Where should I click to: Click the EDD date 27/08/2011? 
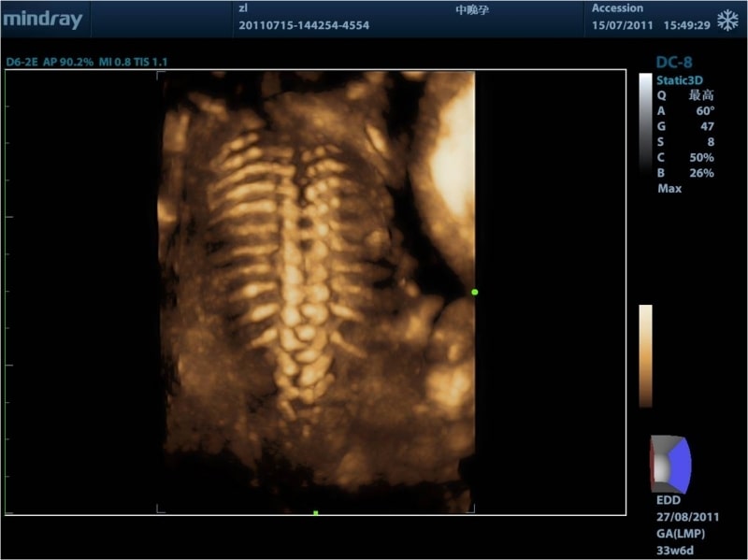click(x=687, y=517)
